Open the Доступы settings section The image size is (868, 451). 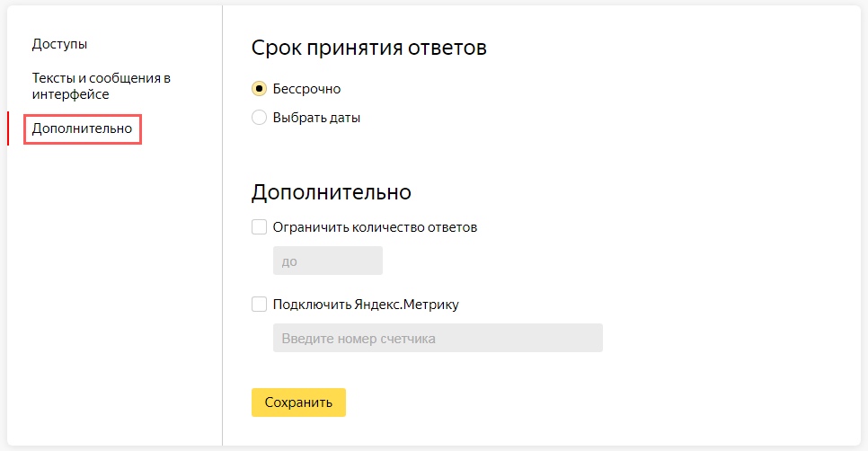click(59, 44)
